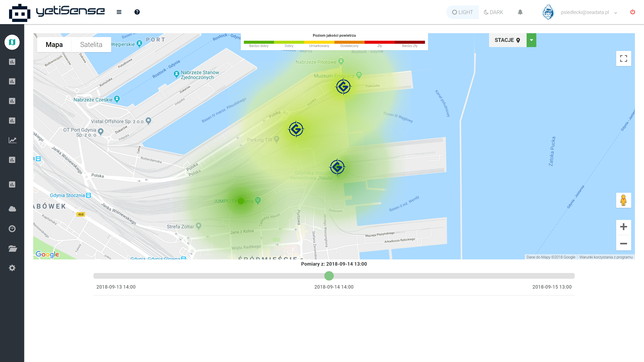The height and width of the screenshot is (362, 644).
Task: Click the STACJE button
Action: pyautogui.click(x=507, y=40)
